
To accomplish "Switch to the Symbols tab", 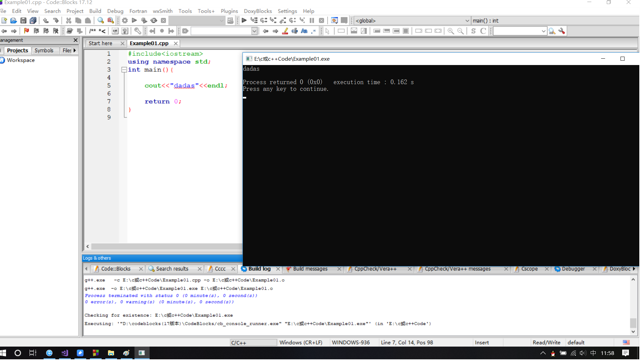I will [44, 50].
